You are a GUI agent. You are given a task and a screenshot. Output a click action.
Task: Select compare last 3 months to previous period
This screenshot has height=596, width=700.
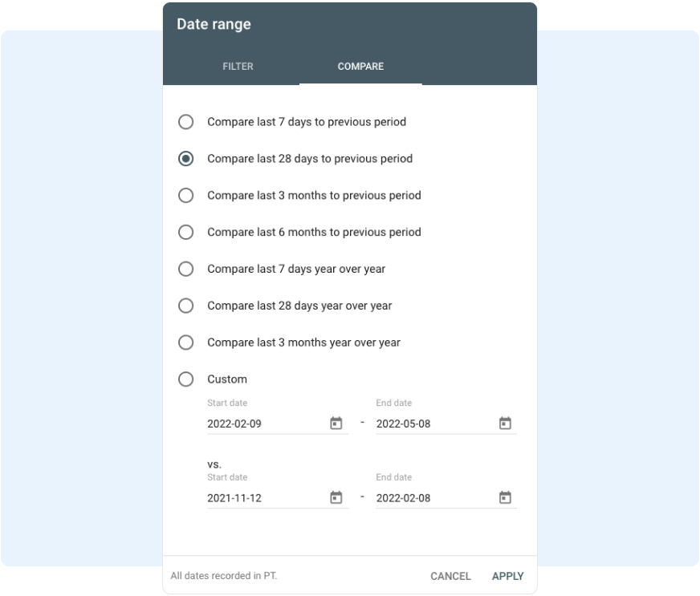[x=186, y=195]
